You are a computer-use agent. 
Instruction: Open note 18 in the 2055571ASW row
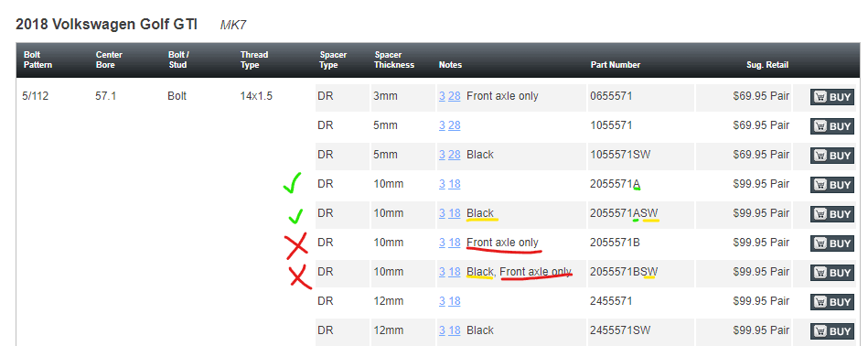coord(455,213)
